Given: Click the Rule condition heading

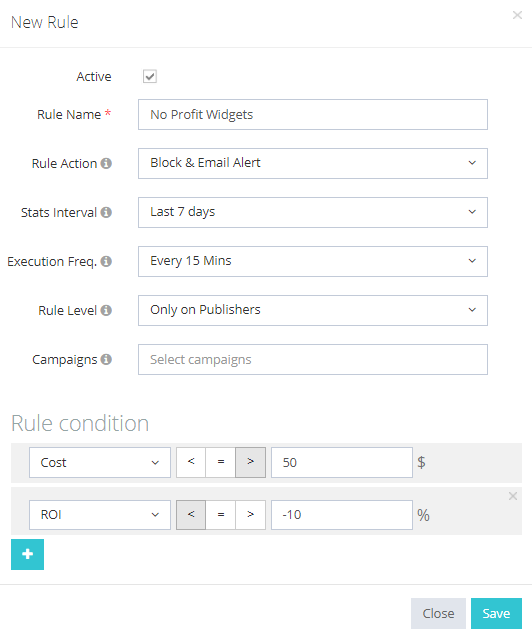Looking at the screenshot, I should click(x=80, y=423).
